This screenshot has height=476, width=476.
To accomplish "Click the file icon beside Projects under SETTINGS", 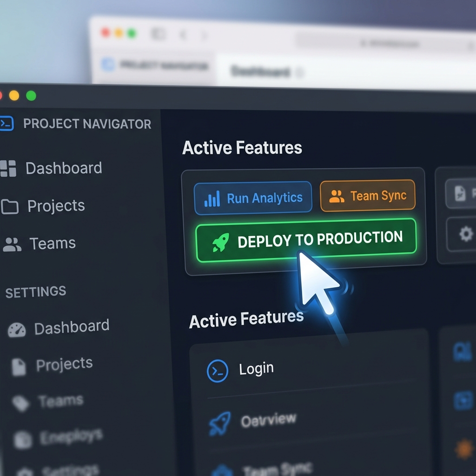I will (x=19, y=367).
